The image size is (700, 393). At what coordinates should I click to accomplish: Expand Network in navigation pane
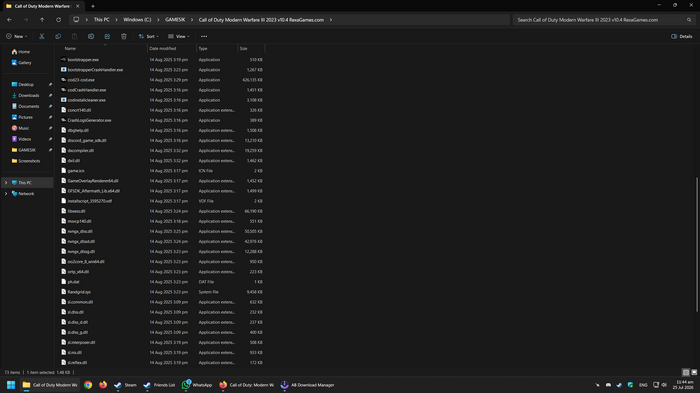pos(6,193)
